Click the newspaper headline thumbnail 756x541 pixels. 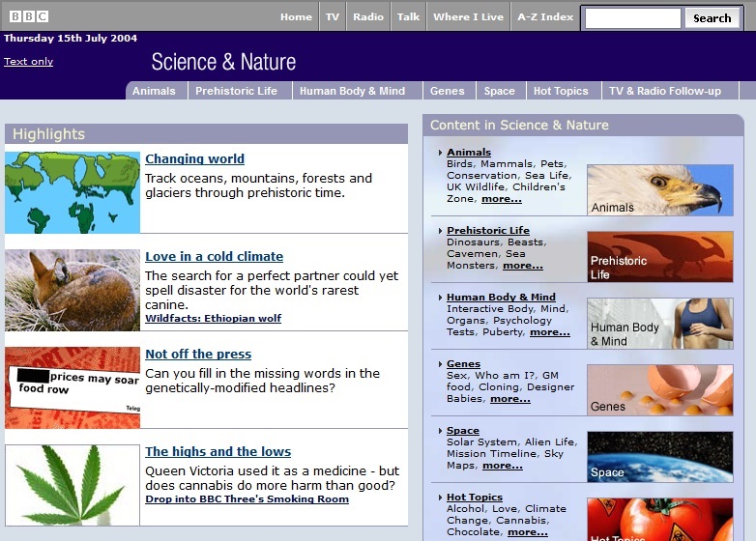pyautogui.click(x=73, y=387)
